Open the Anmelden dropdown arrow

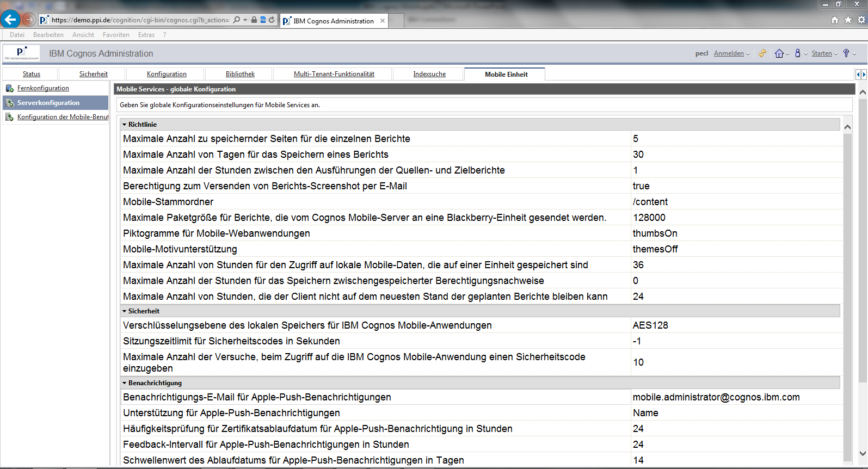click(748, 54)
